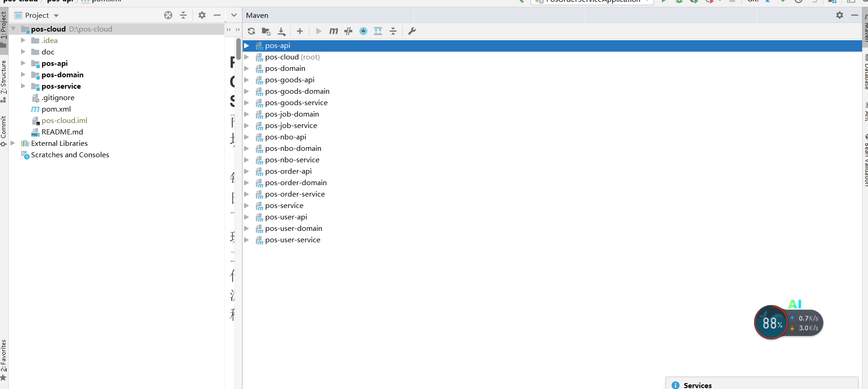868x389 pixels.
Task: Select pos-service in Maven panel
Action: pyautogui.click(x=284, y=206)
